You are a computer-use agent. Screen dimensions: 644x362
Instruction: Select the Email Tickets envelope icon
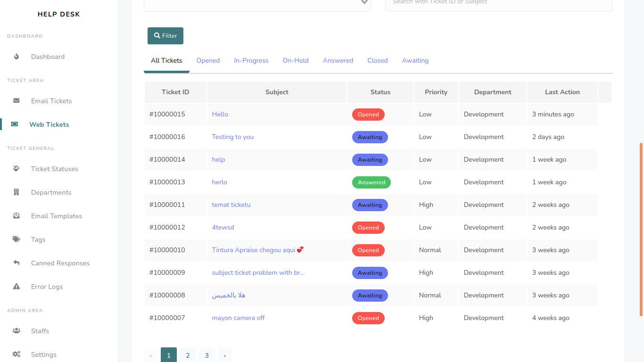16,101
